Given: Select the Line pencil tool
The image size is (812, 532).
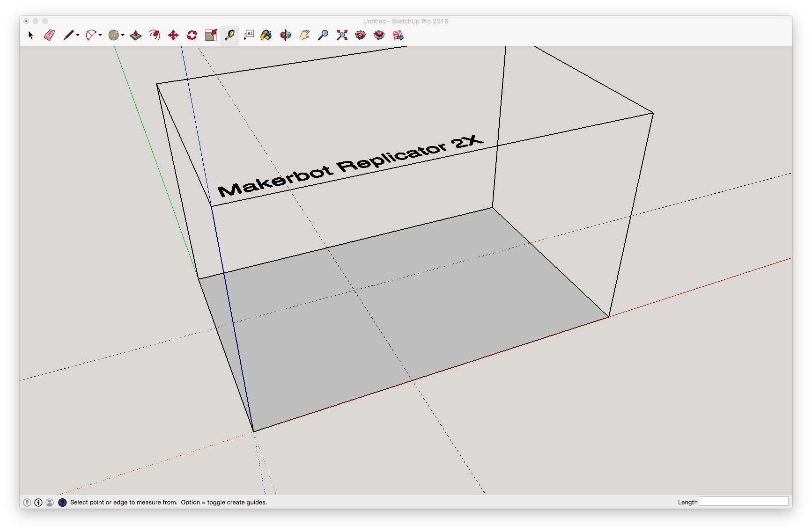Looking at the screenshot, I should [x=68, y=35].
